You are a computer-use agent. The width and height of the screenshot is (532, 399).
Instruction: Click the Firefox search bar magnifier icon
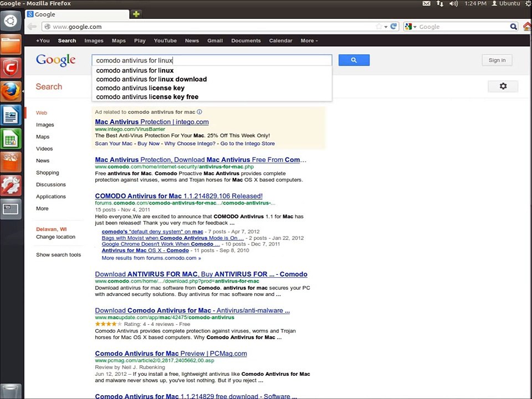pos(514,27)
